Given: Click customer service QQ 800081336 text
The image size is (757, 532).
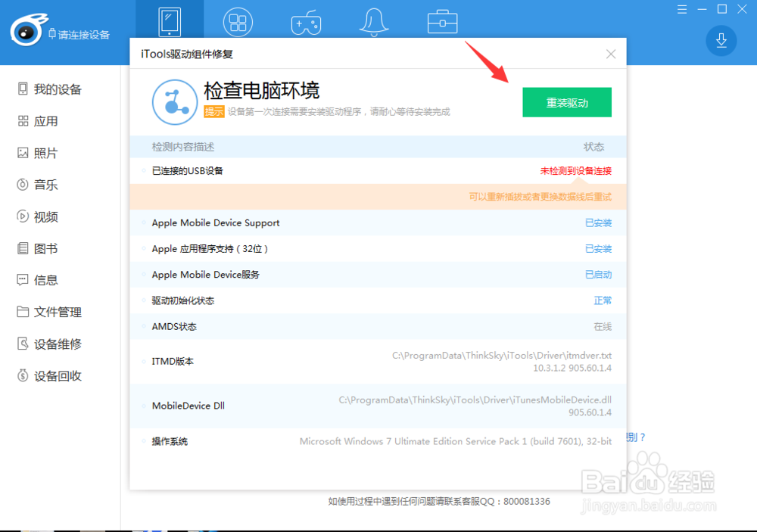Looking at the screenshot, I should (439, 502).
